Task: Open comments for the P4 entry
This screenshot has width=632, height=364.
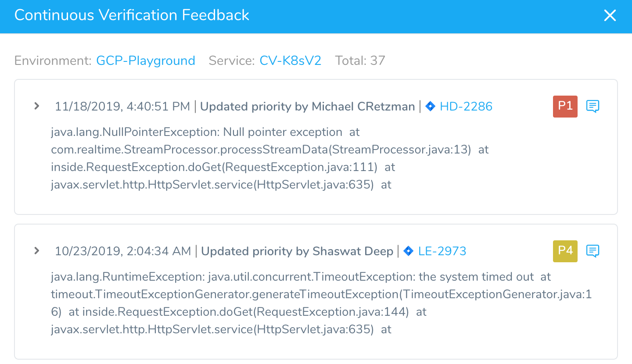Action: point(593,251)
